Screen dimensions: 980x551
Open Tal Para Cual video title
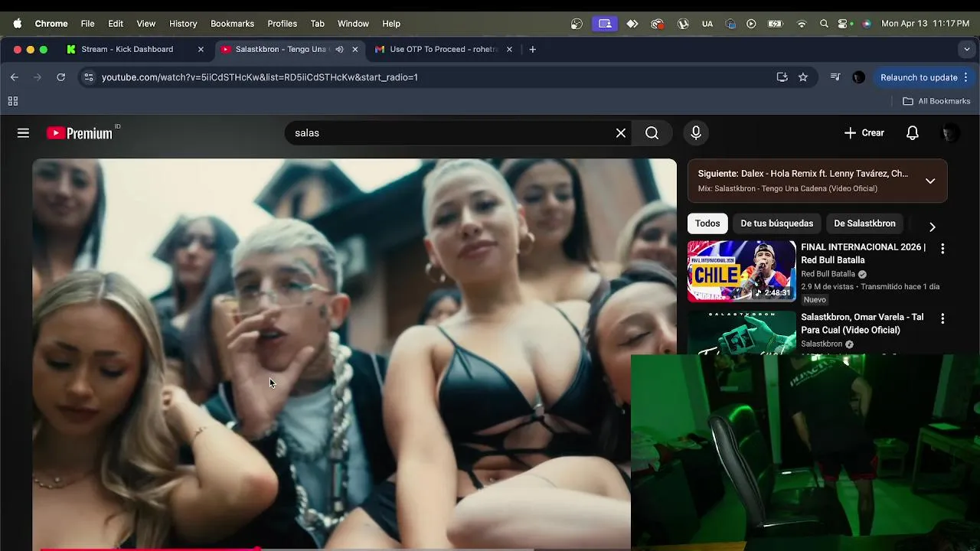[862, 324]
